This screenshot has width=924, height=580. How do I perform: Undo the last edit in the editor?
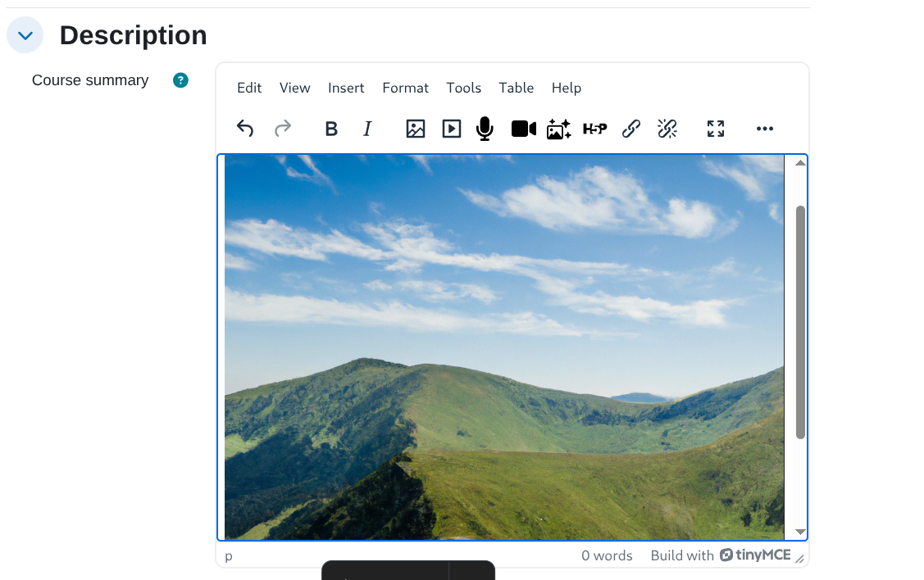pos(244,129)
